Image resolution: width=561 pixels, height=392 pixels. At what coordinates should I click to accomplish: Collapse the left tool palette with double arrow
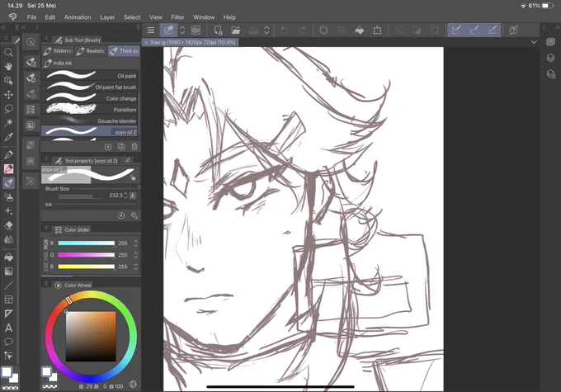[x=3, y=27]
